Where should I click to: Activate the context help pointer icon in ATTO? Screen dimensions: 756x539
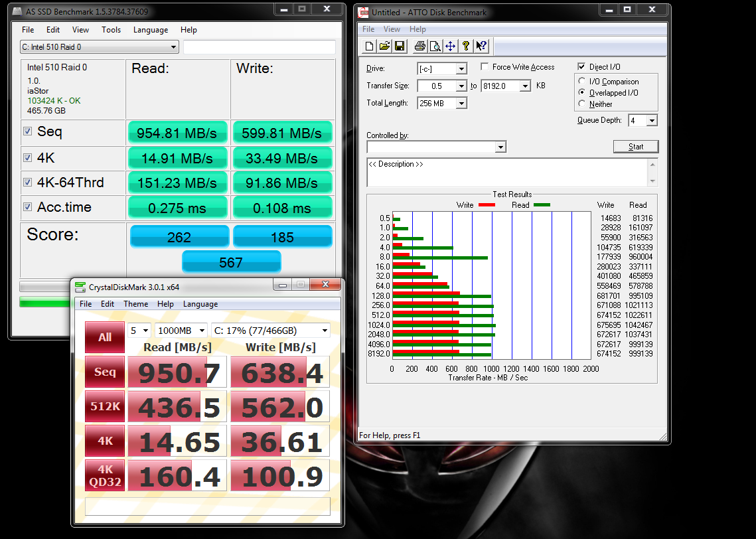click(481, 46)
